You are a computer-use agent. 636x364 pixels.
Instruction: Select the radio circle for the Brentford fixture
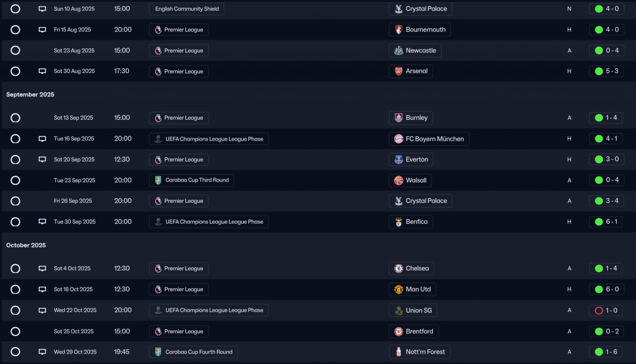point(15,332)
